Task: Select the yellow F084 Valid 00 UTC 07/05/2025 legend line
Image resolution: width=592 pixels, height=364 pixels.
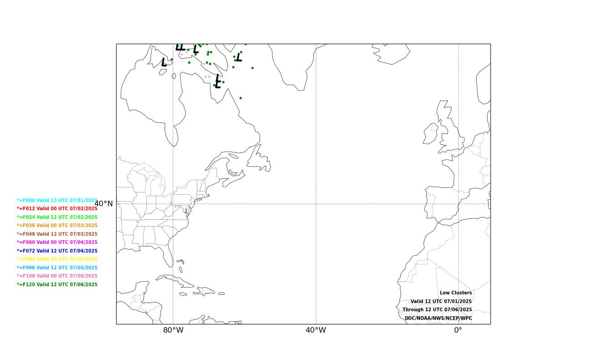Action: point(57,259)
